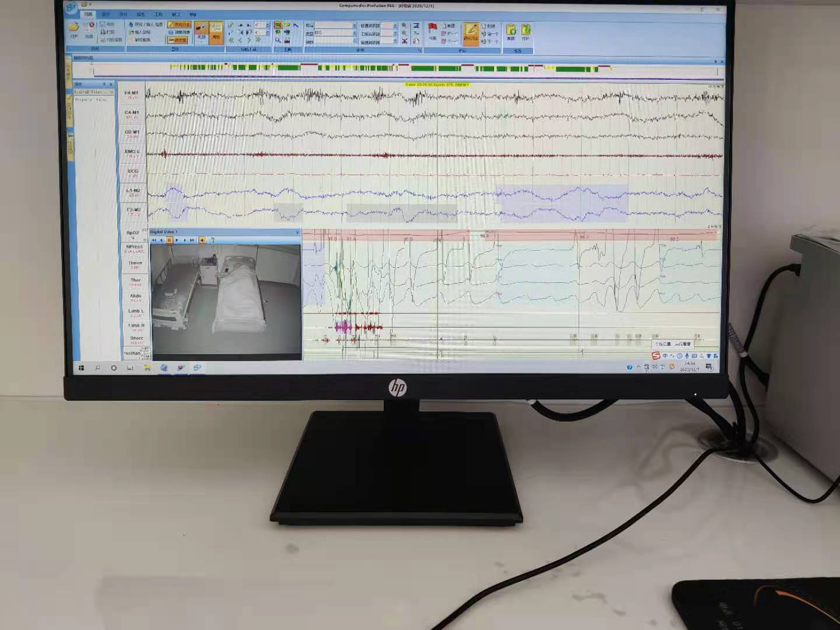The image size is (840, 630).
Task: Click the F4-M1 channel label
Action: 131,93
